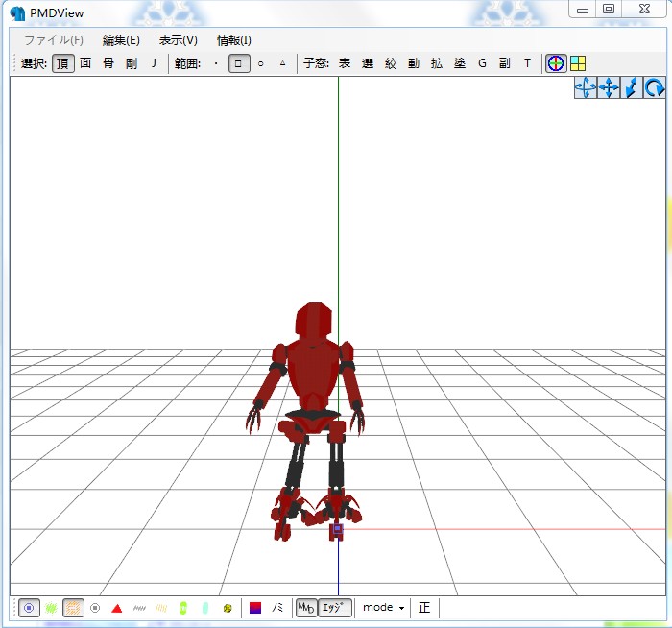
Task: Enable face selection mode (面)
Action: pyautogui.click(x=85, y=63)
